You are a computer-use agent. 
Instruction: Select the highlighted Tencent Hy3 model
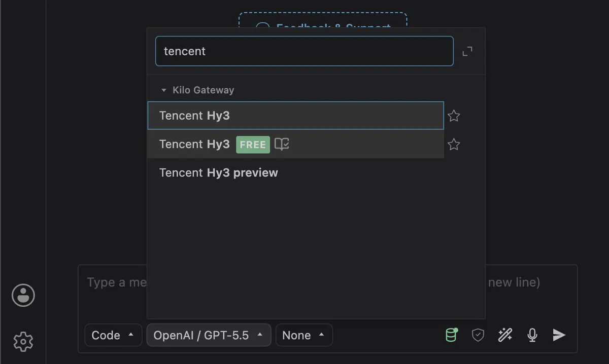(296, 116)
